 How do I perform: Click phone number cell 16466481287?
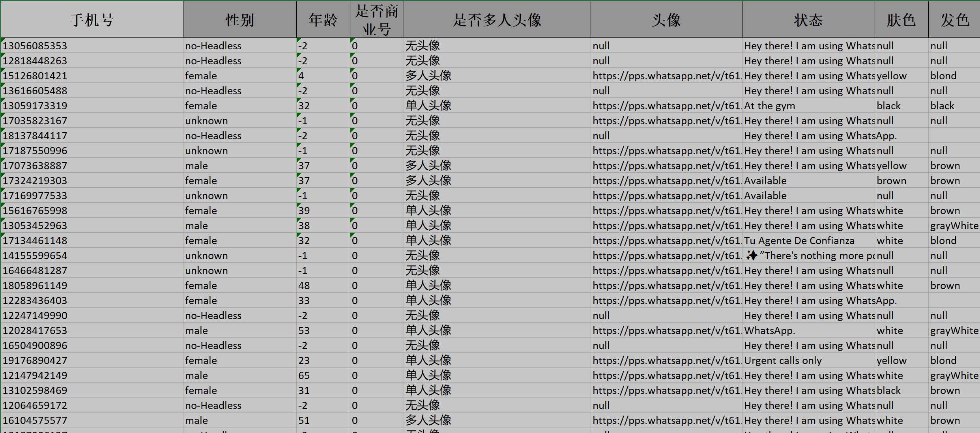[92, 271]
